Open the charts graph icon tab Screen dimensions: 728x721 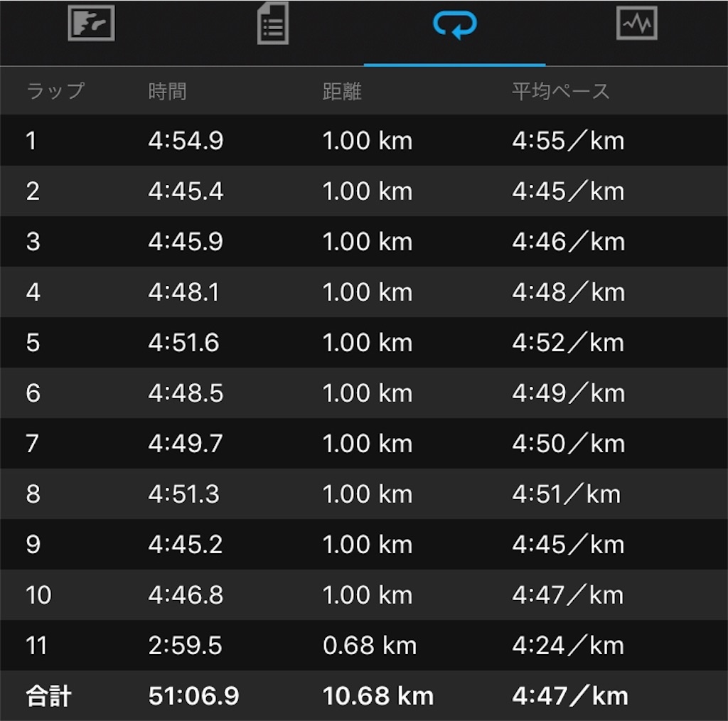[636, 23]
